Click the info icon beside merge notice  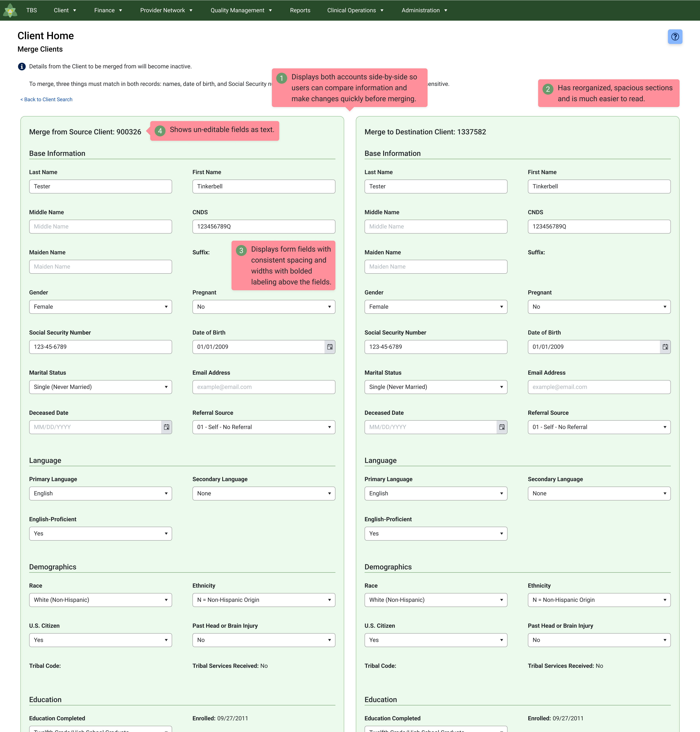pyautogui.click(x=22, y=66)
